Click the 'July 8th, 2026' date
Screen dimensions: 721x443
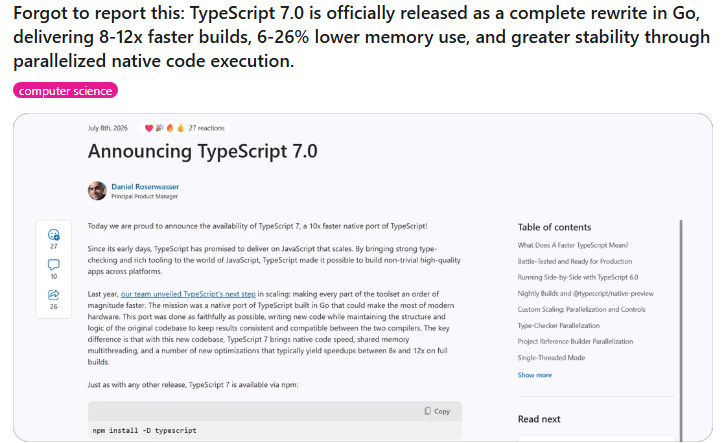pyautogui.click(x=108, y=128)
